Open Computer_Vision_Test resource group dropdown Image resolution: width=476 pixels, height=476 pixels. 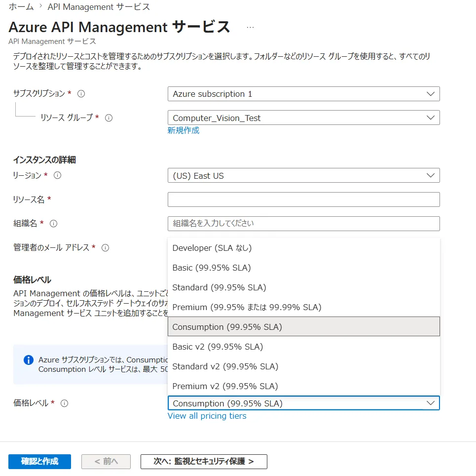click(x=303, y=118)
